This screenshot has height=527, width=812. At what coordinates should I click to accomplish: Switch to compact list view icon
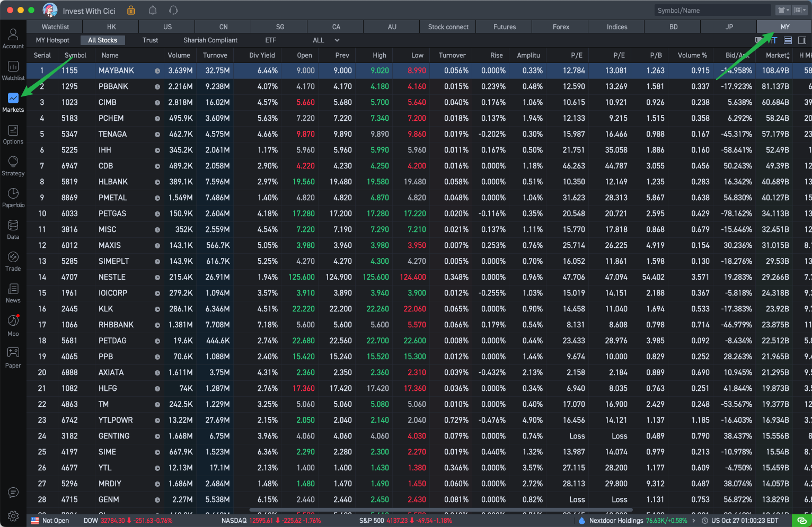pos(789,40)
